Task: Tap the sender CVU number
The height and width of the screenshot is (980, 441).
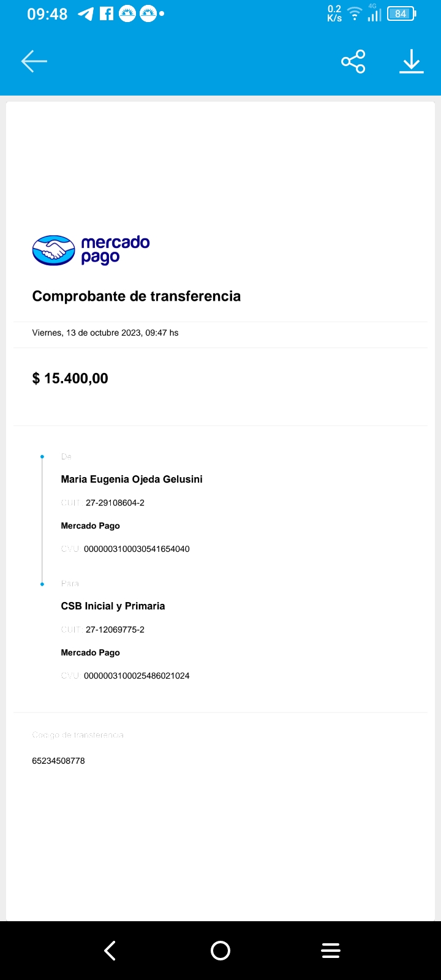Action: (137, 549)
